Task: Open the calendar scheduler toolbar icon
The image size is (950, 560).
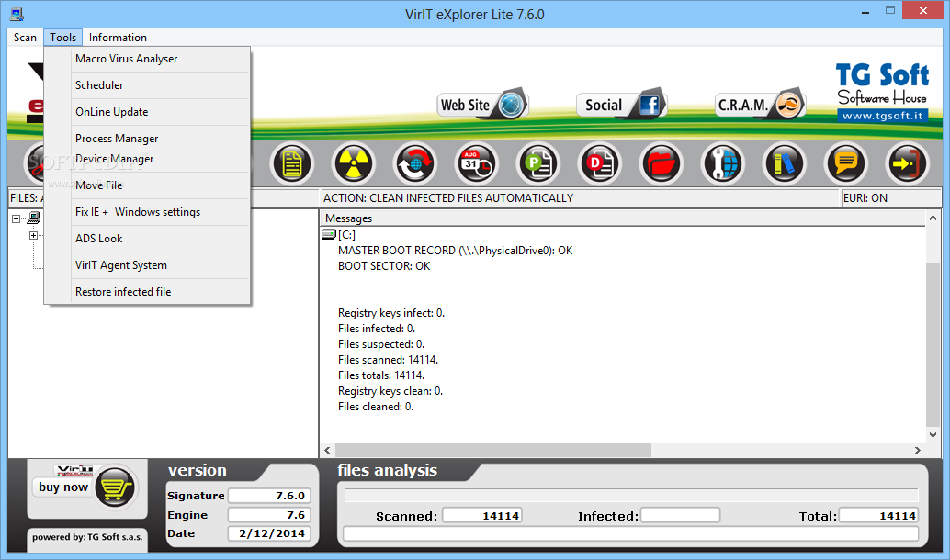Action: point(477,163)
